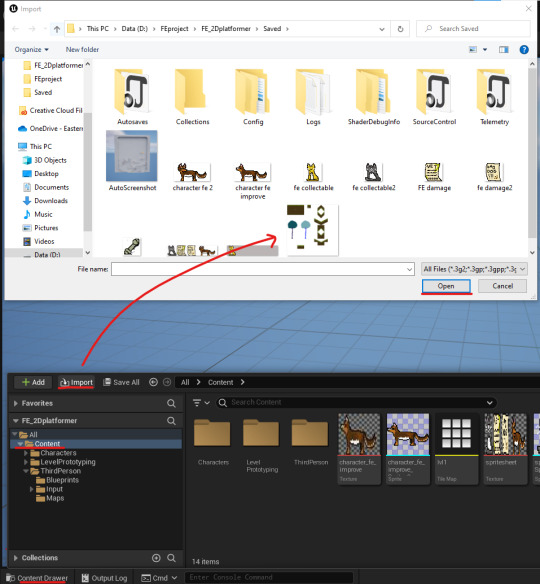The width and height of the screenshot is (540, 584).
Task: Collapse the FE_2Dplatformer section
Action: click(16, 421)
